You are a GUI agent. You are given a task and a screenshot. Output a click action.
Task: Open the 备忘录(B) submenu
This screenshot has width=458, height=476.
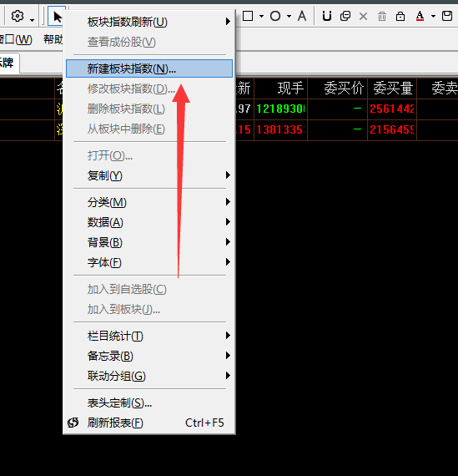coord(149,356)
